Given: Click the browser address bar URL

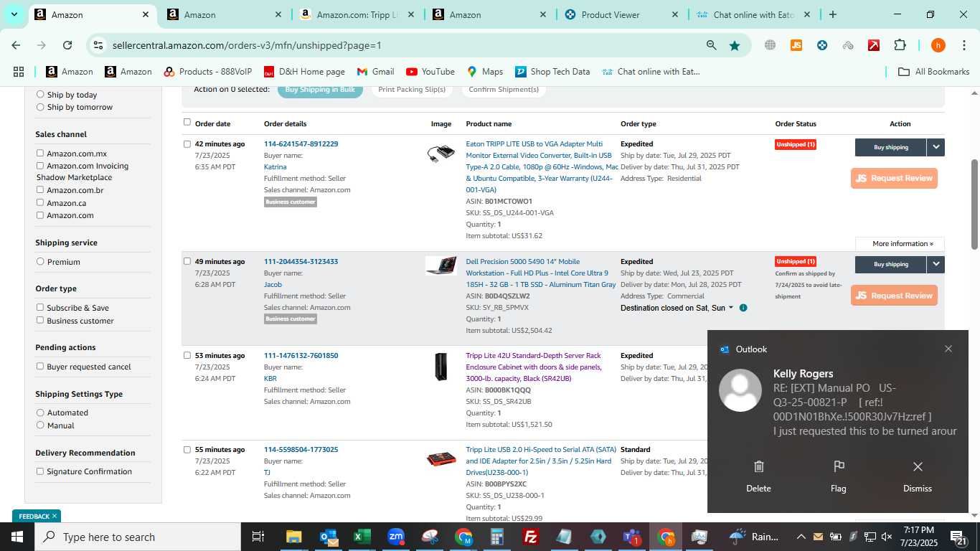Looking at the screenshot, I should pyautogui.click(x=247, y=45).
